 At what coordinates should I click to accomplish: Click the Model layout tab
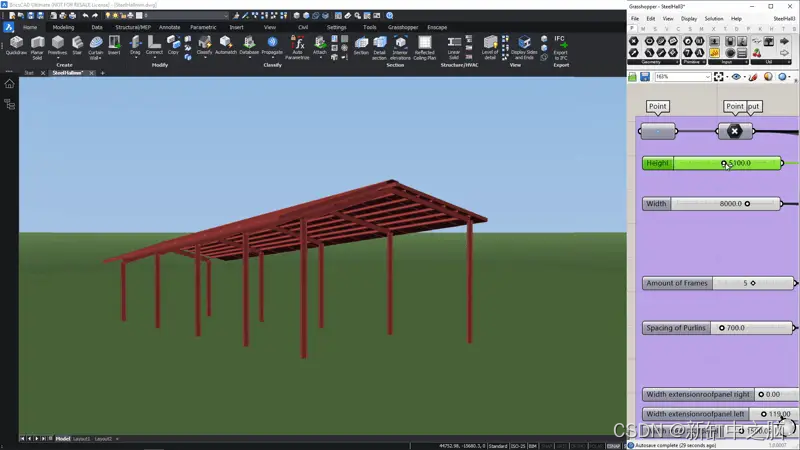pyautogui.click(x=63, y=439)
